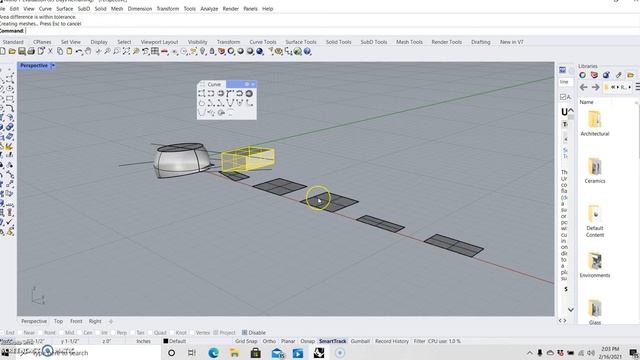Click the blue render sphere icon
Viewport: 640px width, 360px height.
(260, 51)
